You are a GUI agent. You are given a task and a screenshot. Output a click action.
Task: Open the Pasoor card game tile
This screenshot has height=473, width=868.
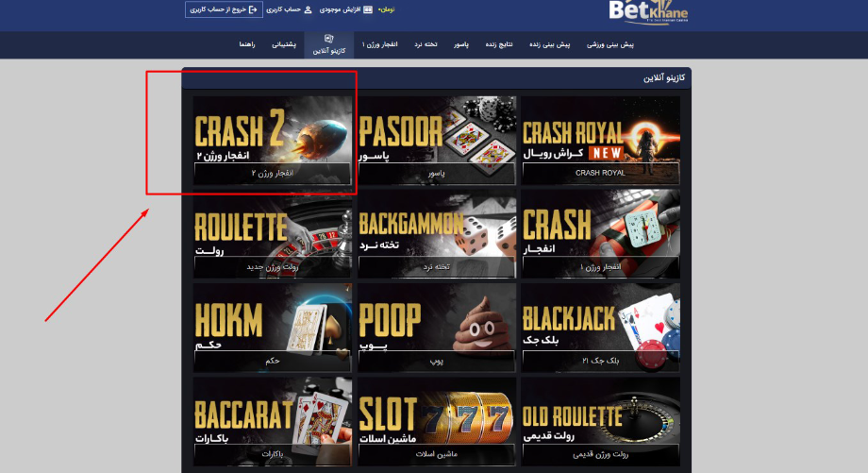pos(436,141)
